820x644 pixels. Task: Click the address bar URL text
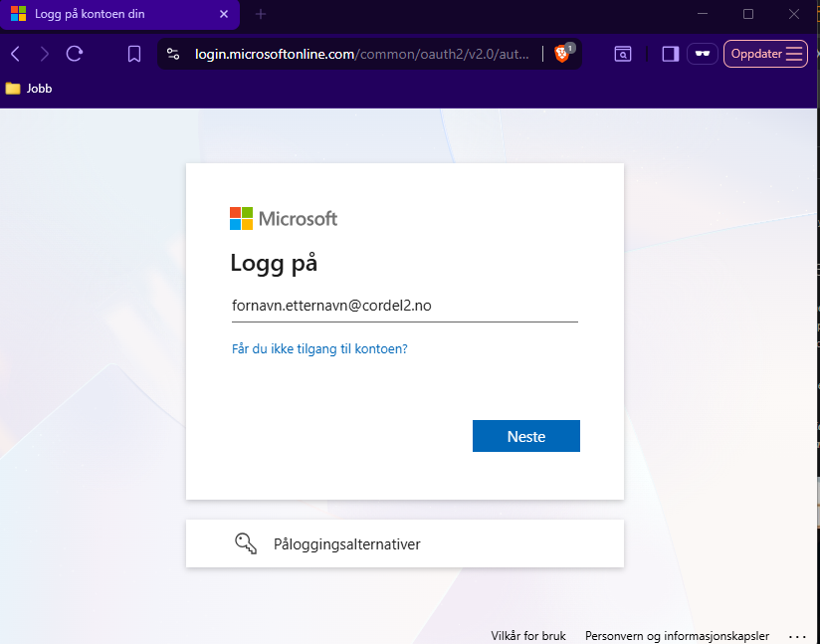[358, 54]
